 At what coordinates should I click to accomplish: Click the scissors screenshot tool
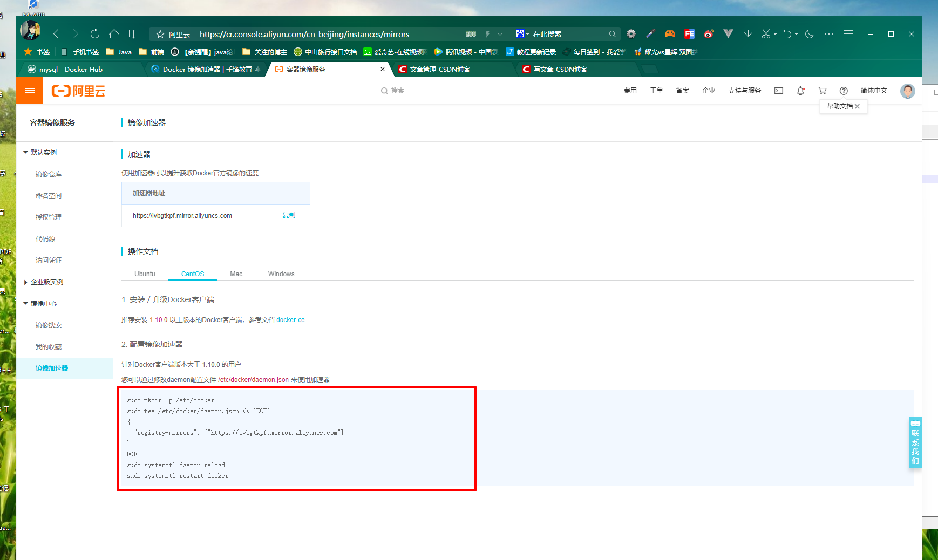(x=766, y=34)
